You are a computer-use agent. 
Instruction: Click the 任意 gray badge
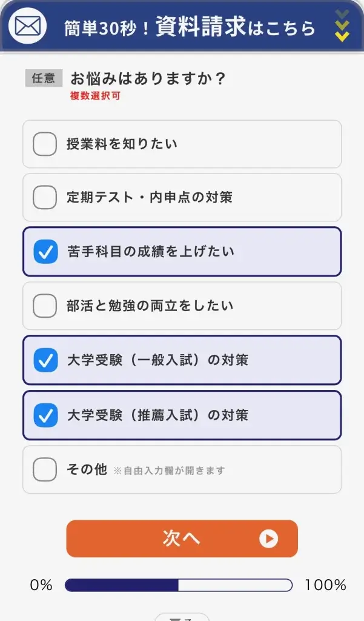click(44, 78)
